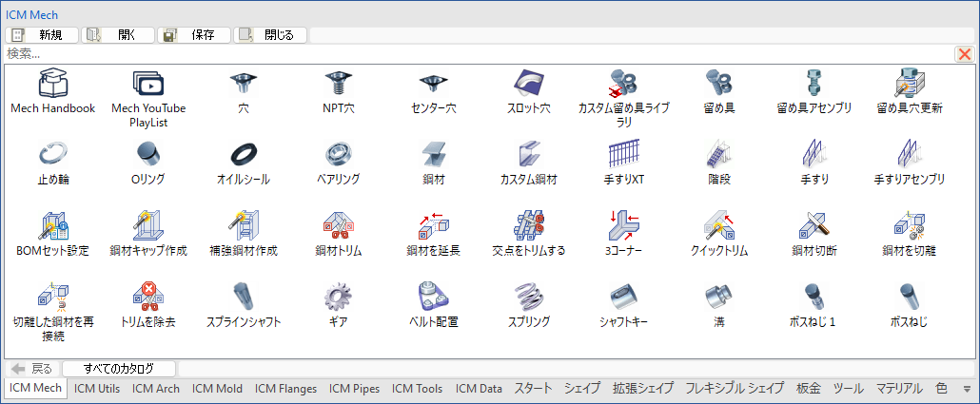Select the 交点をトリムする tool

[x=528, y=225]
